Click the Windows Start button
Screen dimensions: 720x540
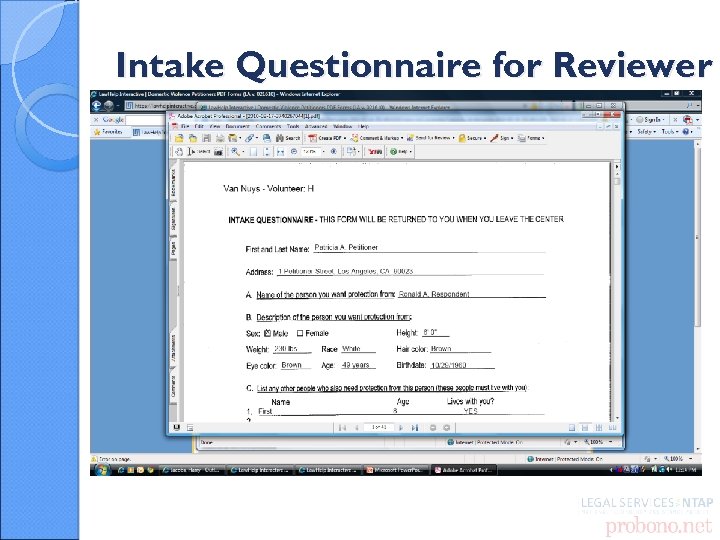click(101, 470)
